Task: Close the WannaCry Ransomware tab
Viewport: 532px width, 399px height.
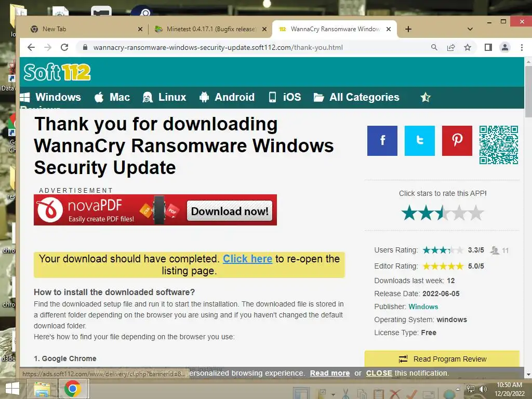Action: tap(389, 29)
